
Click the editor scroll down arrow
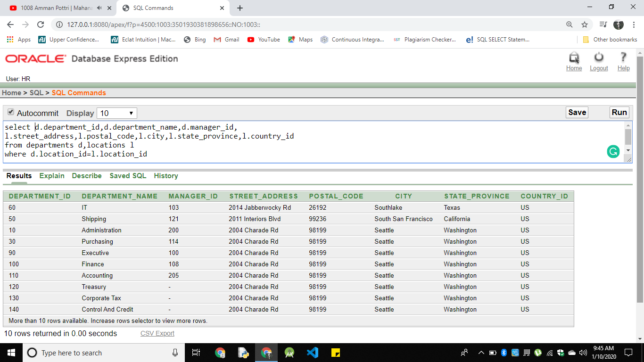point(628,150)
